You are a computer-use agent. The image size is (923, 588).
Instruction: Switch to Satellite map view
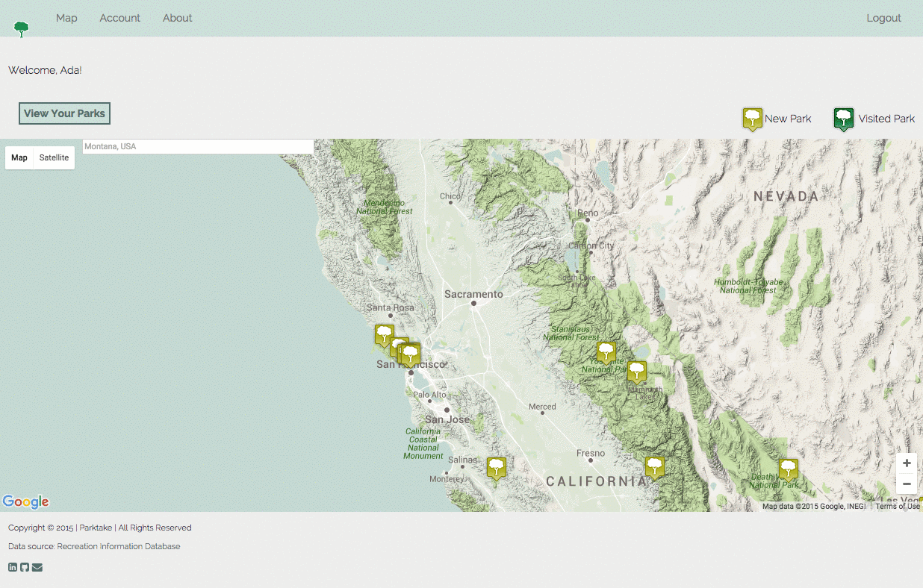click(55, 157)
